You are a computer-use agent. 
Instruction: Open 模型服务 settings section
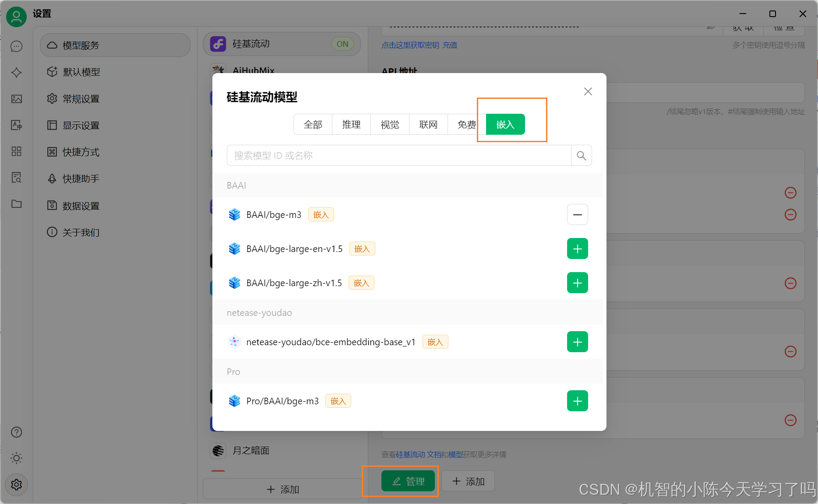click(115, 45)
